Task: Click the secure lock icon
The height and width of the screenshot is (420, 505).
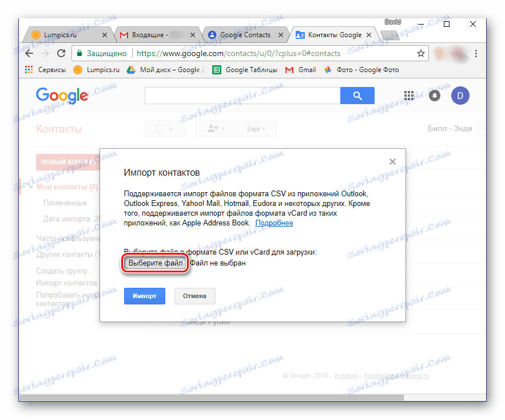Action: point(79,53)
